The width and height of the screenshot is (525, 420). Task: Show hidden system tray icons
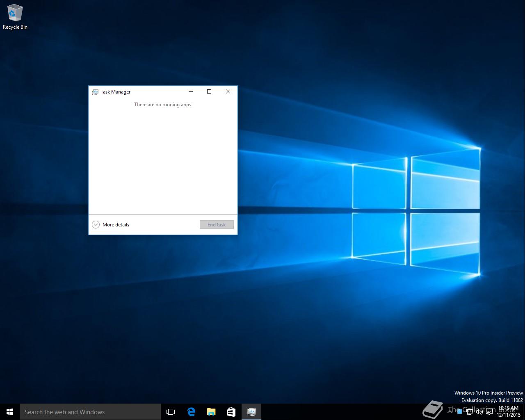(450, 411)
